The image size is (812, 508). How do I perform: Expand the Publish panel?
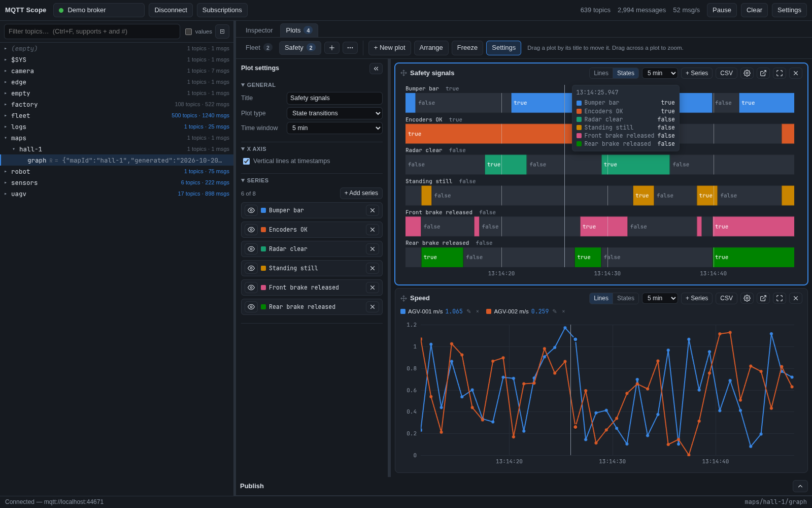pos(800,486)
